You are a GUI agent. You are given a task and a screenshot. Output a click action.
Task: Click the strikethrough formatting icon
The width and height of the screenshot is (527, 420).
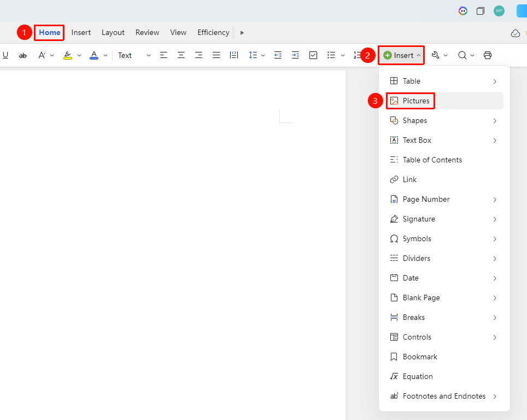click(23, 55)
